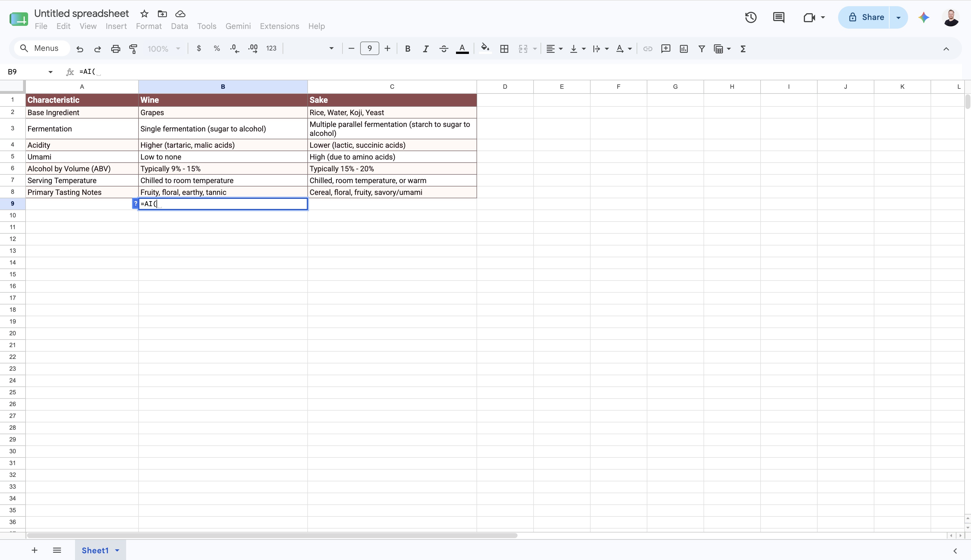Open borders options
971x560 pixels.
point(504,49)
